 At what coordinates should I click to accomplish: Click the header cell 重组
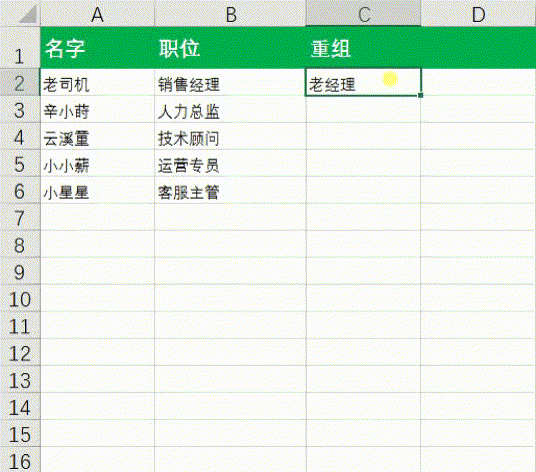click(x=363, y=48)
